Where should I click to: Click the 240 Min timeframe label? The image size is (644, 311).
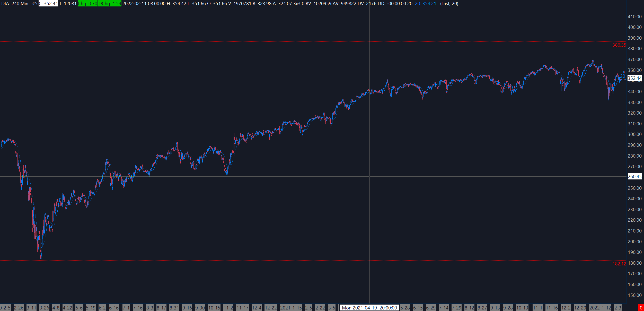[20, 4]
